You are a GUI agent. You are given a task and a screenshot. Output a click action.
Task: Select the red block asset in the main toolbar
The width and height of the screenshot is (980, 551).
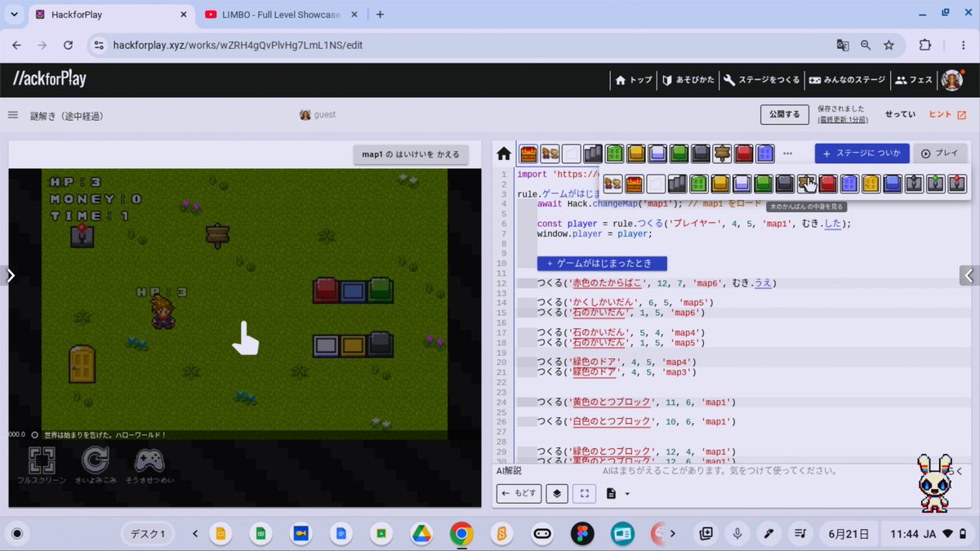tap(743, 153)
